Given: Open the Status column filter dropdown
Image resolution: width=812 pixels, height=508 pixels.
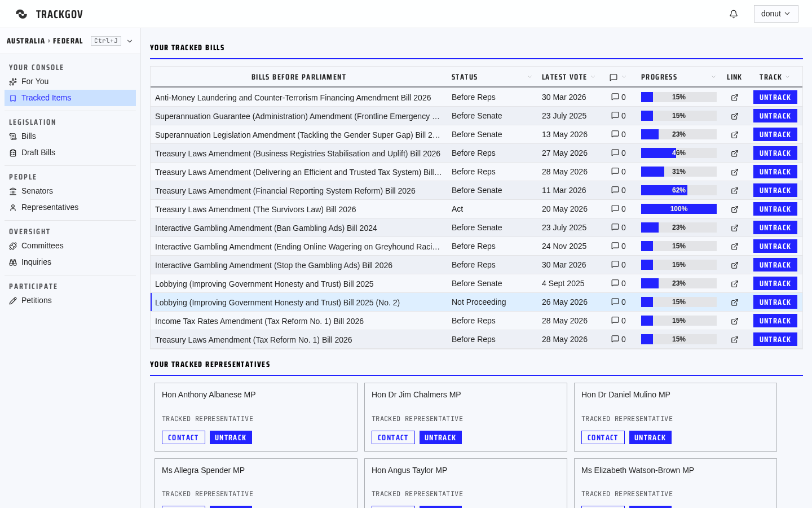Looking at the screenshot, I should click(529, 77).
